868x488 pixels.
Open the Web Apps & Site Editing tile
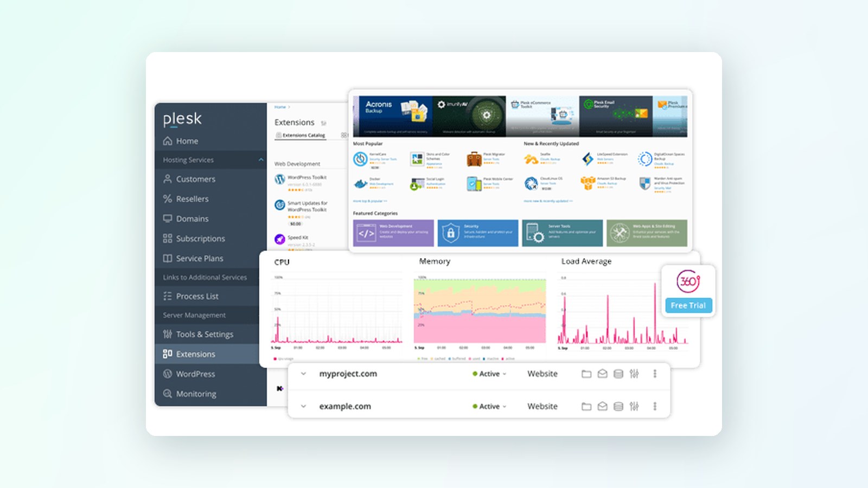pos(647,233)
